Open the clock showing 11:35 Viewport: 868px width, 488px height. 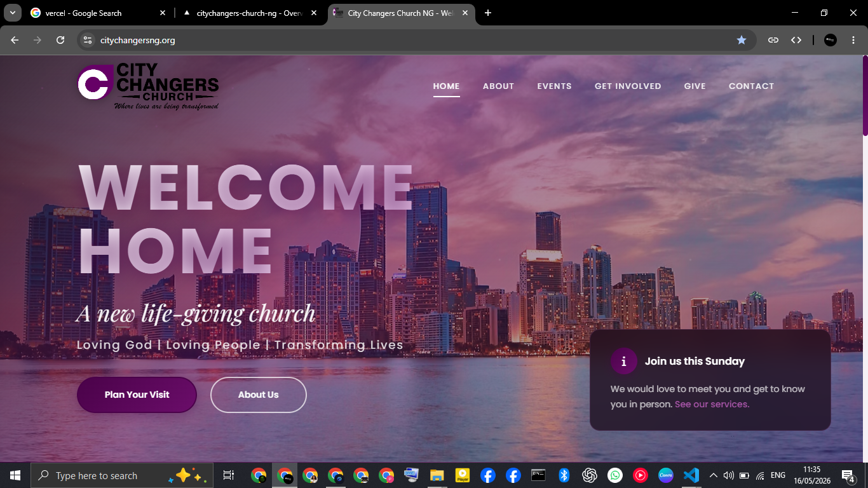[811, 475]
